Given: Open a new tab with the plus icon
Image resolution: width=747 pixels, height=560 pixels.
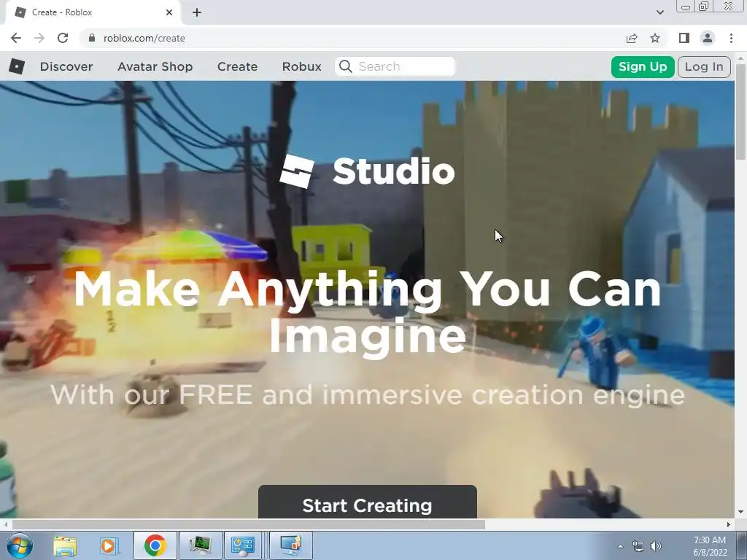Looking at the screenshot, I should [197, 12].
